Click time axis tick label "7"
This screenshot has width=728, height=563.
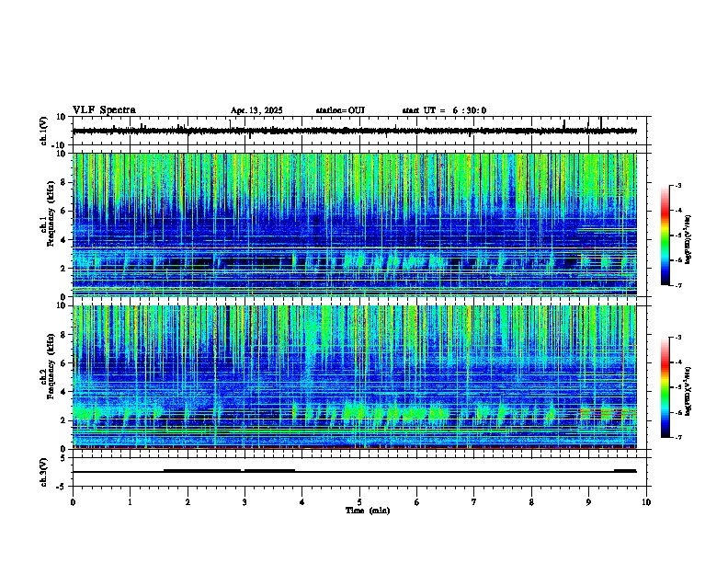pyautogui.click(x=474, y=502)
